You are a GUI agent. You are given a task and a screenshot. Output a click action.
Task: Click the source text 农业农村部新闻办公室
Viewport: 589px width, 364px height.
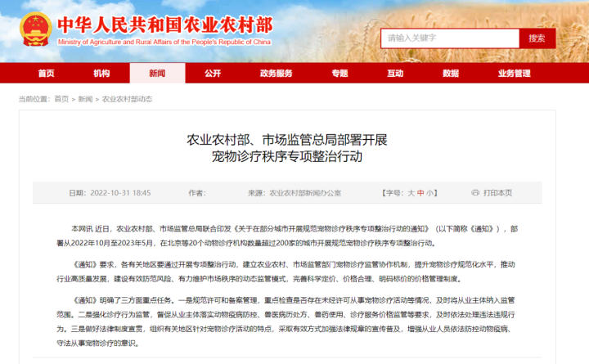tap(305, 193)
